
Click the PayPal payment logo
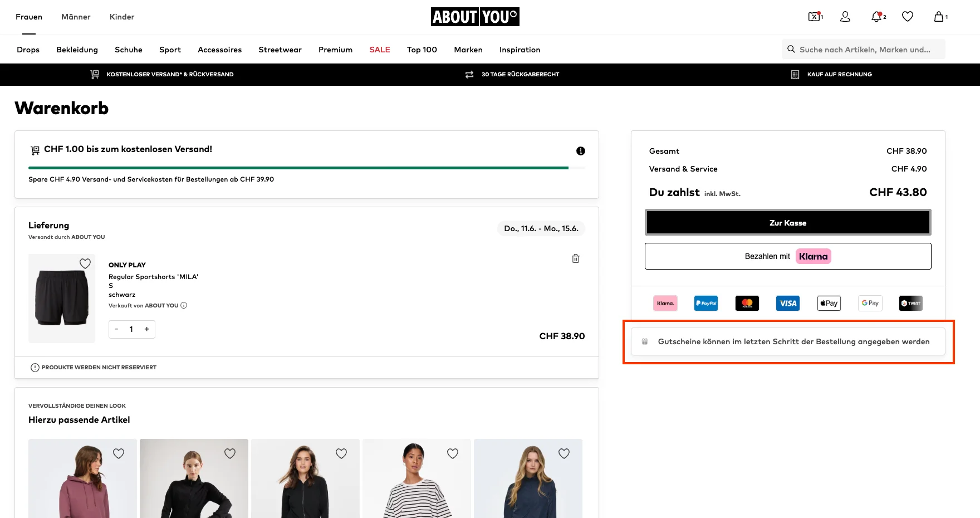click(x=706, y=304)
